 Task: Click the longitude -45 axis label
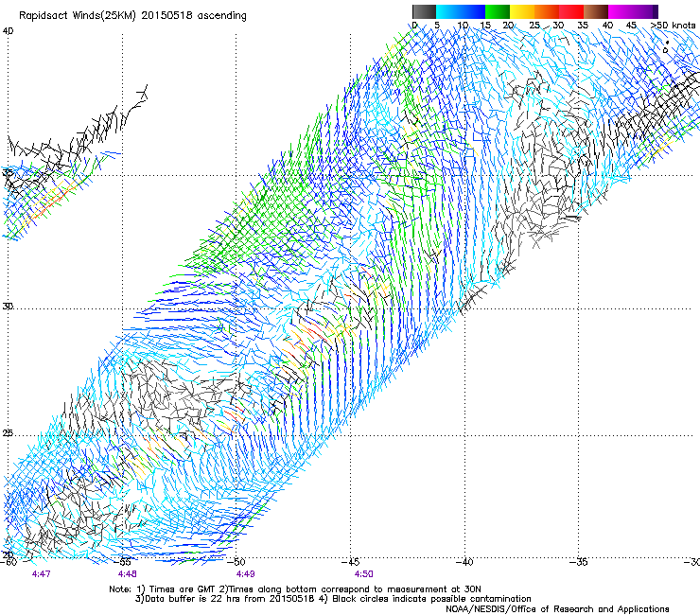pyautogui.click(x=351, y=562)
